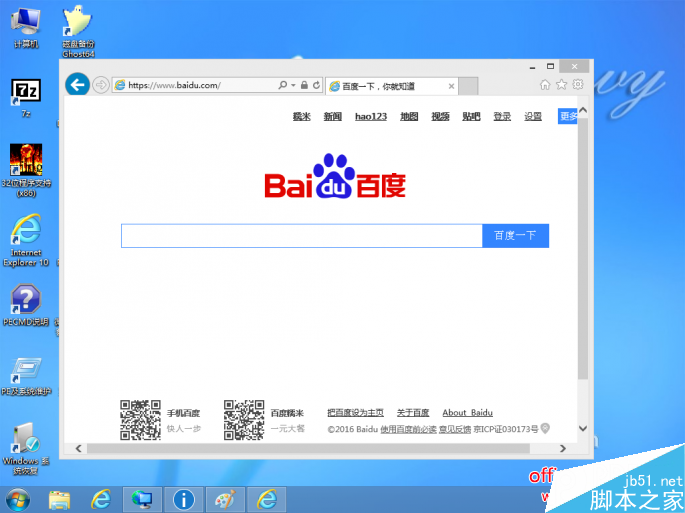Select the 7z desktop shortcut
Screen dimensions: 685x513
click(26, 98)
